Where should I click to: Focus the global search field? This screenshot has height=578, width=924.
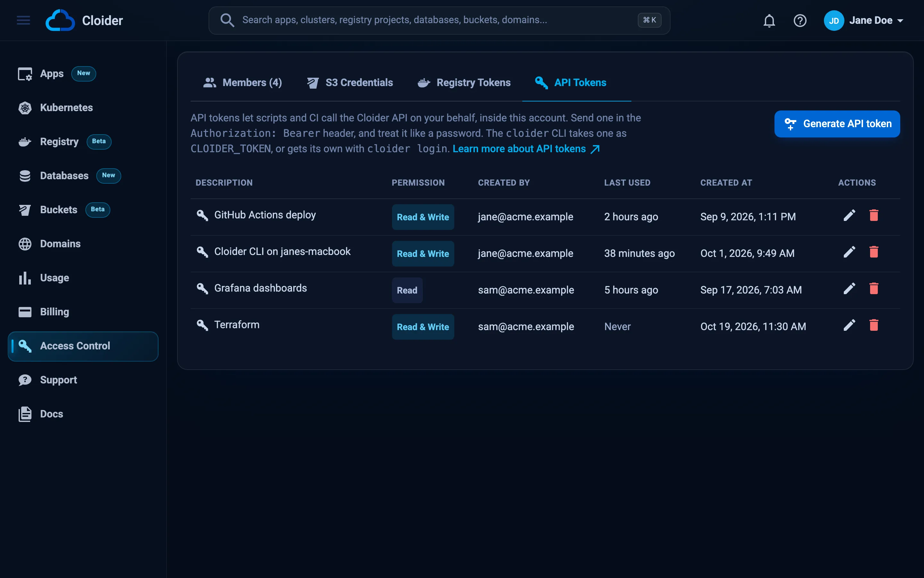[439, 20]
